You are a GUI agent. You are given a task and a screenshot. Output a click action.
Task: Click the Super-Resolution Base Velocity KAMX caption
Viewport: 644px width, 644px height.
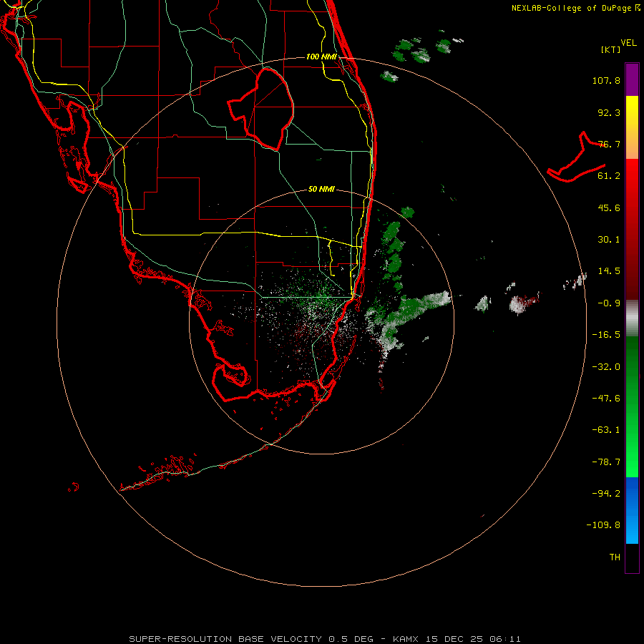point(325,639)
